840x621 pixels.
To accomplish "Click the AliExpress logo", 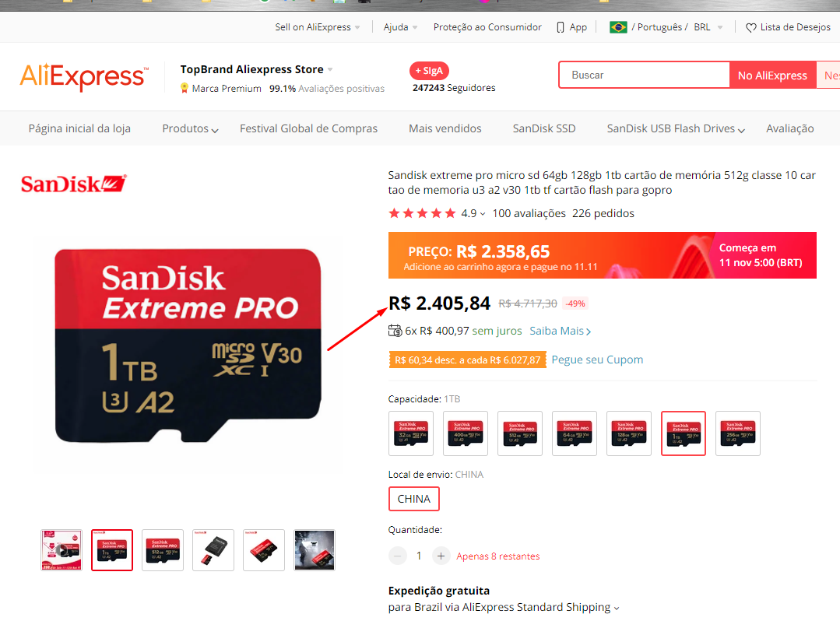I will (x=84, y=77).
